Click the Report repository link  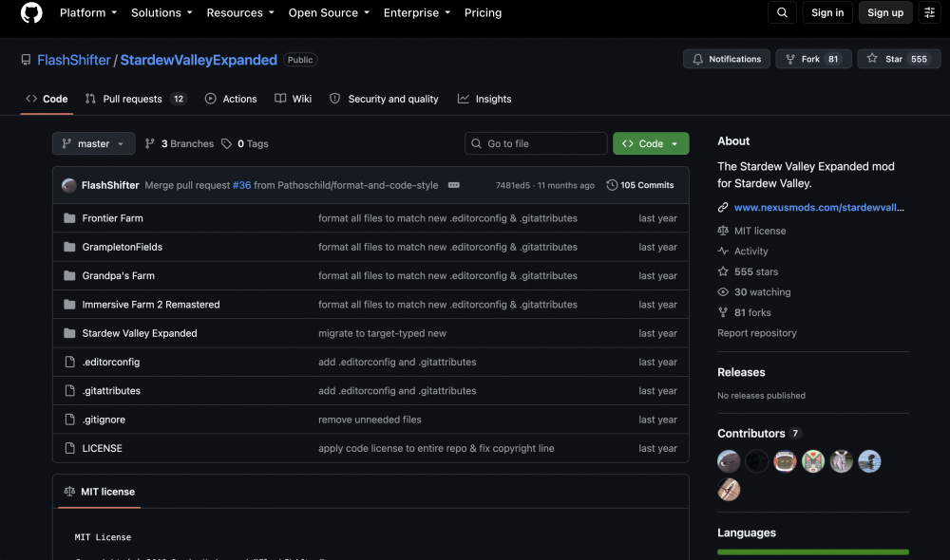pos(757,333)
